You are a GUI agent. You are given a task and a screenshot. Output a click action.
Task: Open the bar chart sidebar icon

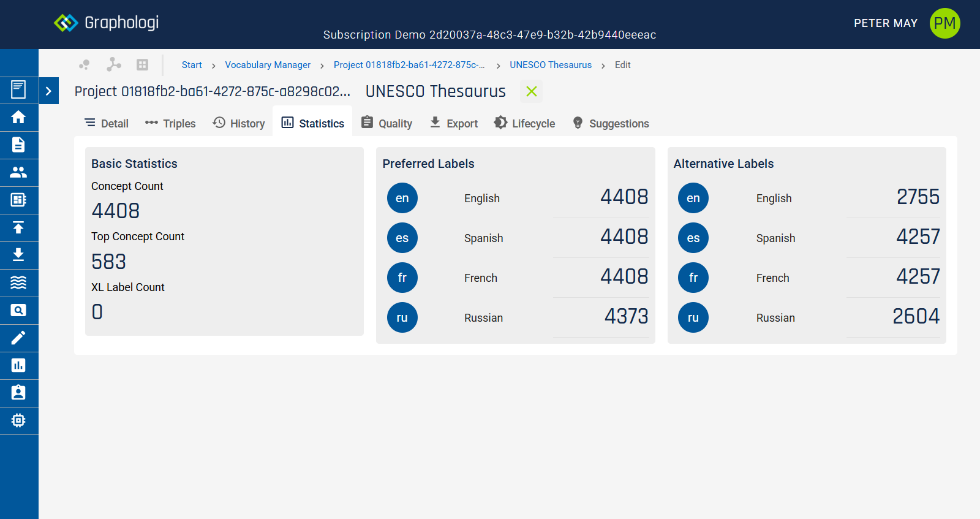(19, 365)
